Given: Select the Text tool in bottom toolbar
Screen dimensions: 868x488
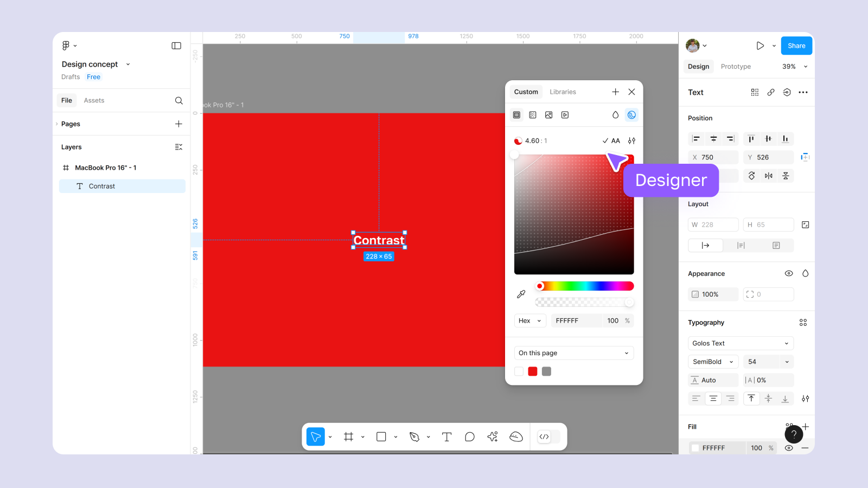Looking at the screenshot, I should pos(446,437).
